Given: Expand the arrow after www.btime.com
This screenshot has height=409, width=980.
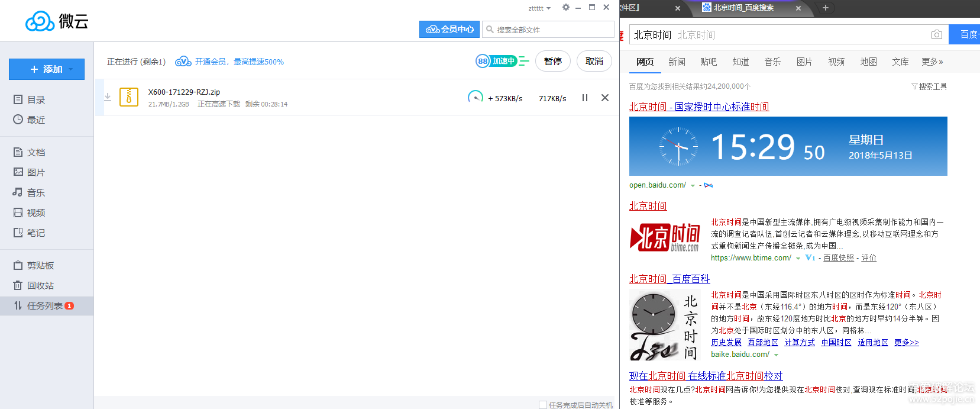Looking at the screenshot, I should [798, 259].
